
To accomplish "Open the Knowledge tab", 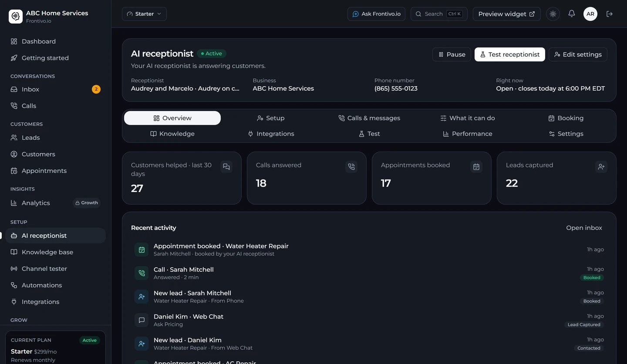I will [172, 134].
